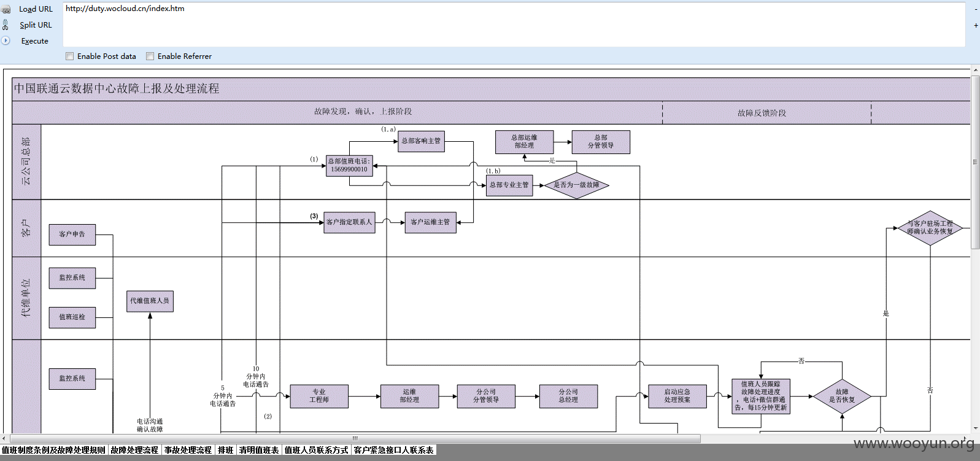Screen dimensions: 980x461
Task: Click the 云公司总部 swimlane label
Action: tap(26, 161)
